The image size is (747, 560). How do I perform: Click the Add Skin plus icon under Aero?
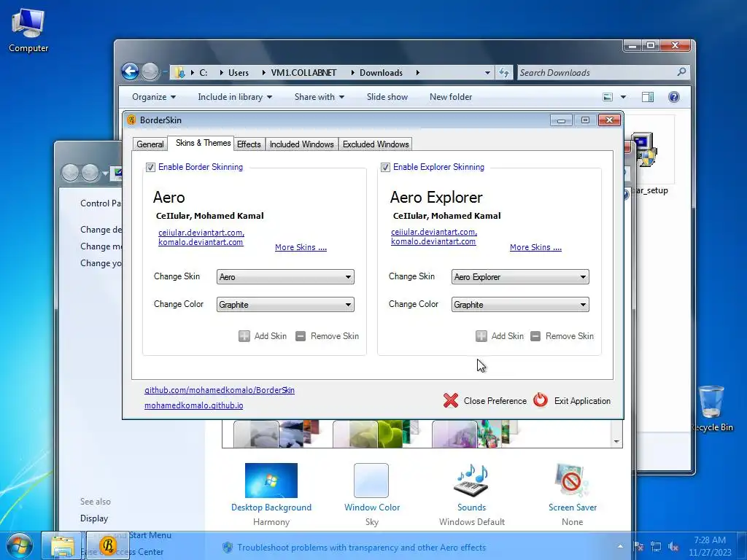244,336
